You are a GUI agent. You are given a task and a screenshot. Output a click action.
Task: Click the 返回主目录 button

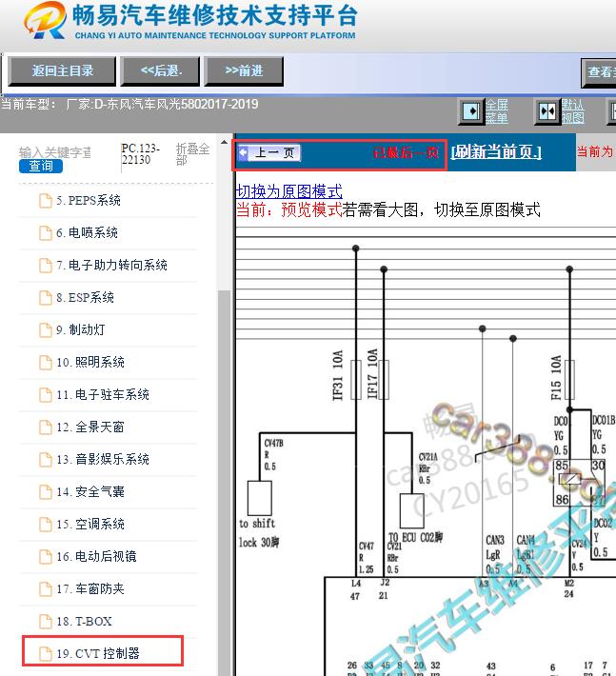(62, 70)
